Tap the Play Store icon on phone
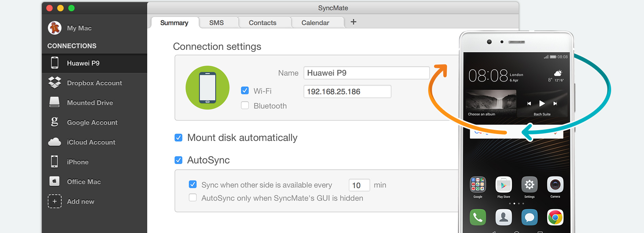Image resolution: width=644 pixels, height=233 pixels. tap(504, 185)
